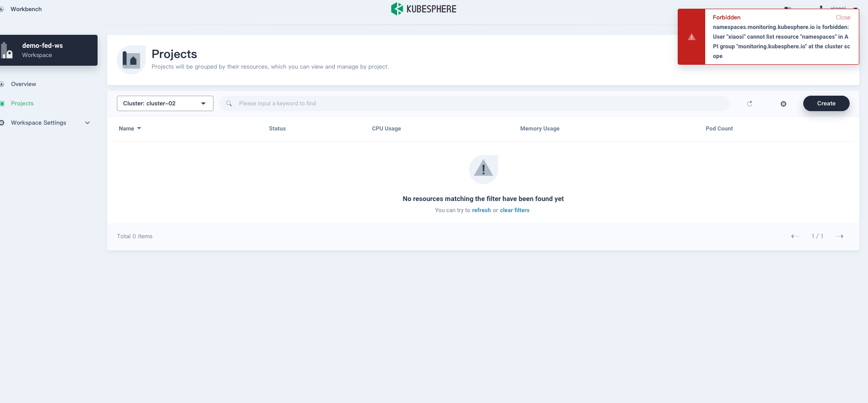The image size is (868, 403).
Task: Click the refresh link
Action: [481, 210]
